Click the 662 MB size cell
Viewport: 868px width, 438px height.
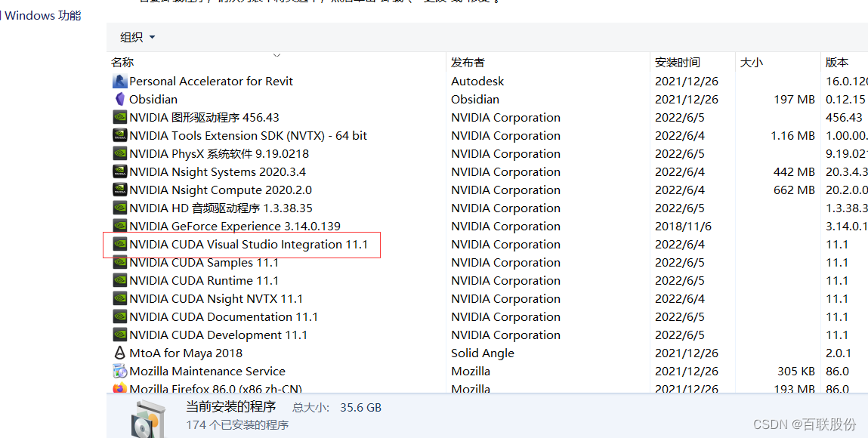pyautogui.click(x=794, y=190)
